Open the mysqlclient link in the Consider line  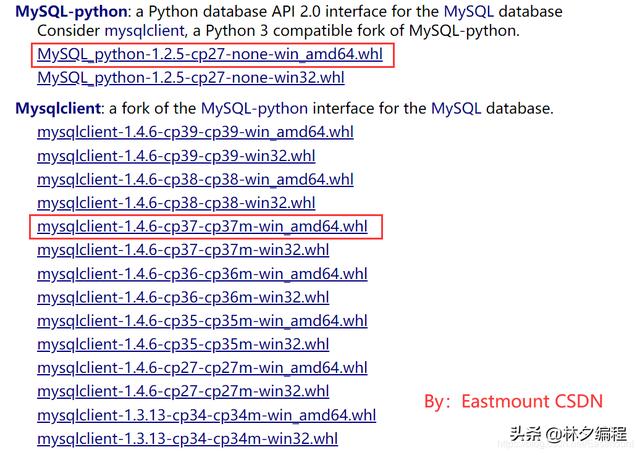tap(145, 31)
